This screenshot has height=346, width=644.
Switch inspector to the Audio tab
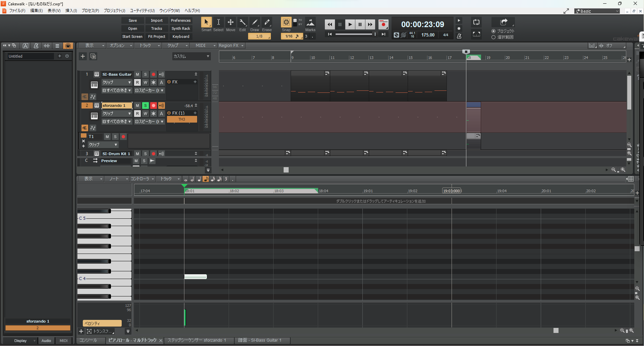point(46,341)
